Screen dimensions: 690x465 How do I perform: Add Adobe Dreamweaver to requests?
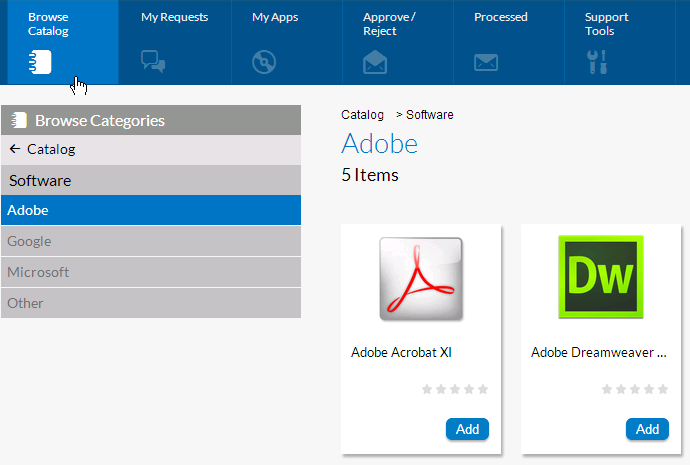(647, 429)
